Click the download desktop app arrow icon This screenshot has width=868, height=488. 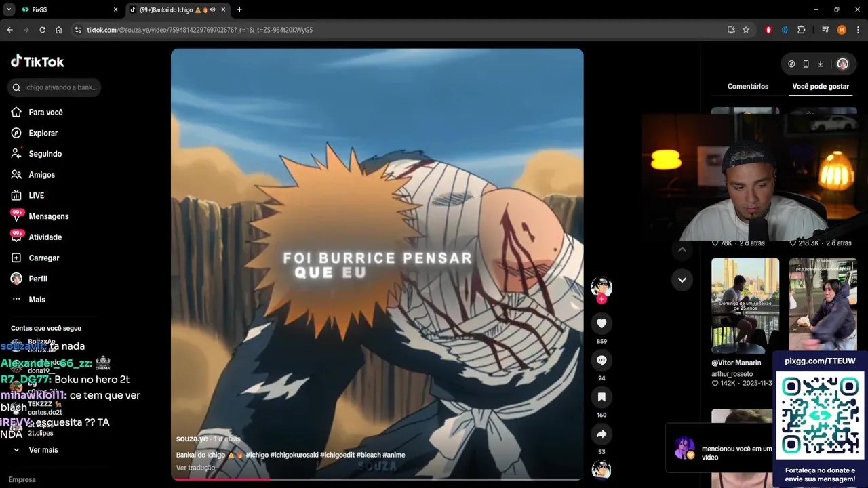pos(820,64)
